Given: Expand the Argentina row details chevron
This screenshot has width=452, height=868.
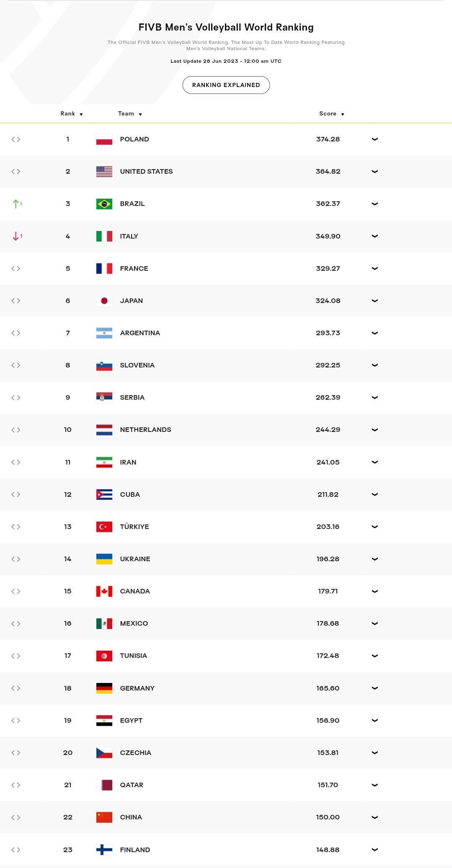Looking at the screenshot, I should pyautogui.click(x=375, y=333).
